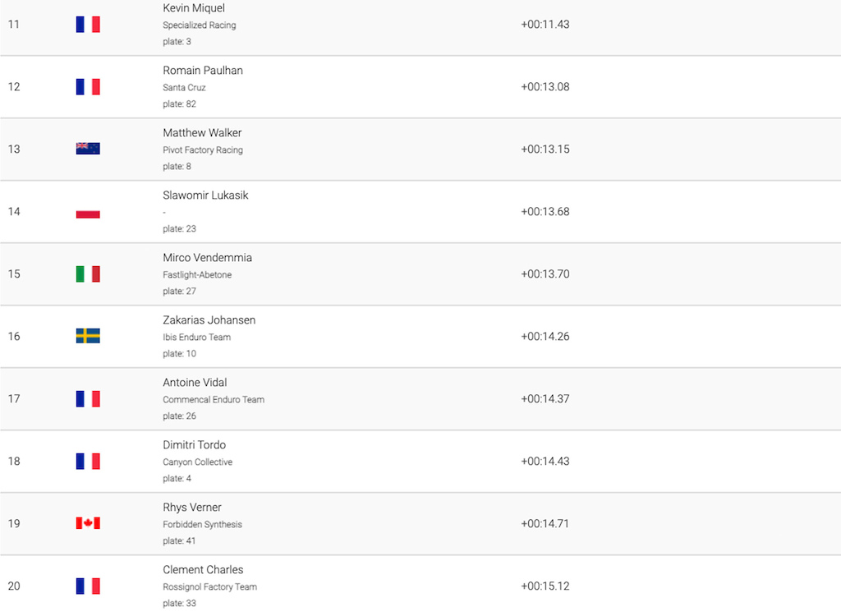Select rank number 15 row
Viewport: 841px width, 616px height.
[x=420, y=274]
